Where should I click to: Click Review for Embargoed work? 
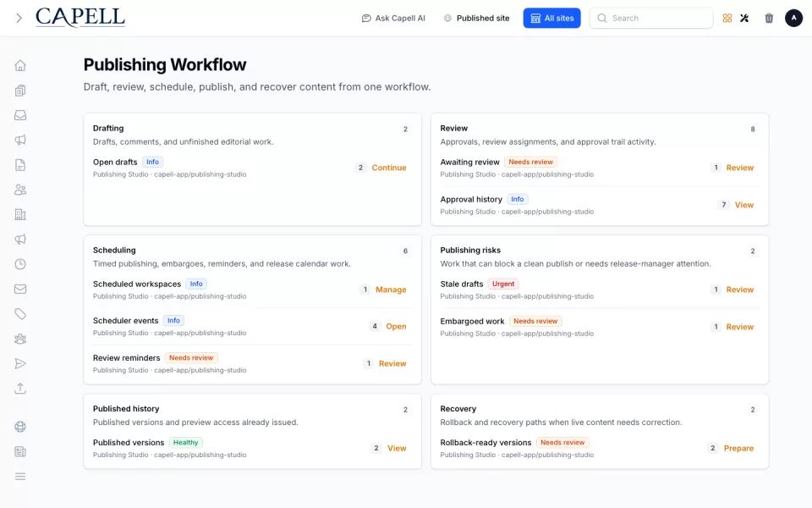click(739, 327)
